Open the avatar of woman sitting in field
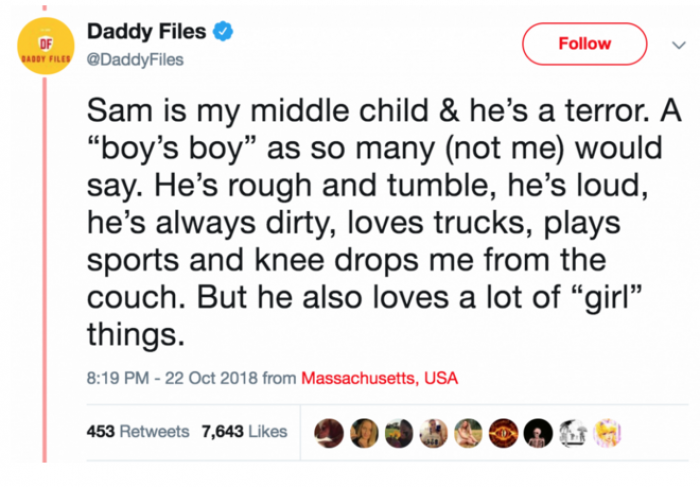Viewport: 700px width, 487px height. pyautogui.click(x=467, y=433)
